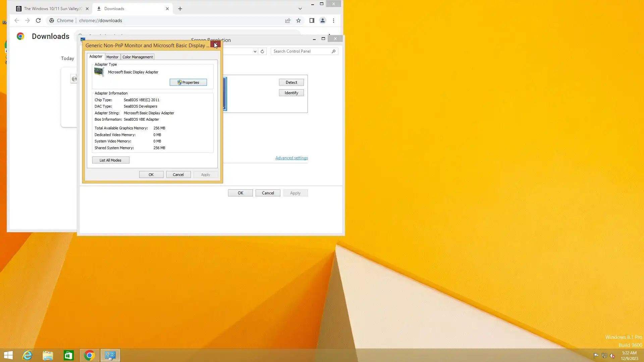
Task: Click the Windows Start button
Action: pyautogui.click(x=8, y=355)
